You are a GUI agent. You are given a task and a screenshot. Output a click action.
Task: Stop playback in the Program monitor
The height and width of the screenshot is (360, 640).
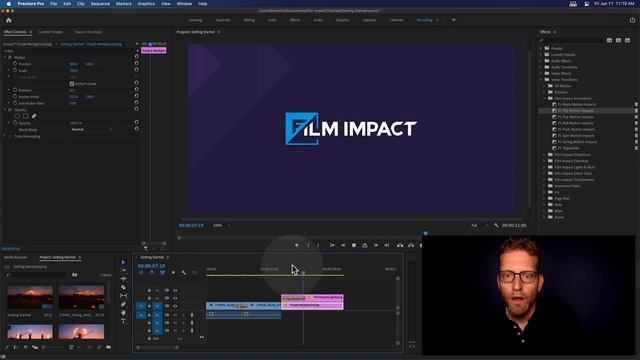(x=354, y=245)
